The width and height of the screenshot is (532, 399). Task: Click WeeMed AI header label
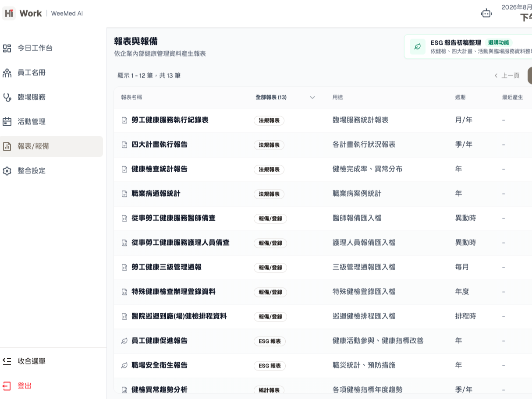(x=67, y=14)
